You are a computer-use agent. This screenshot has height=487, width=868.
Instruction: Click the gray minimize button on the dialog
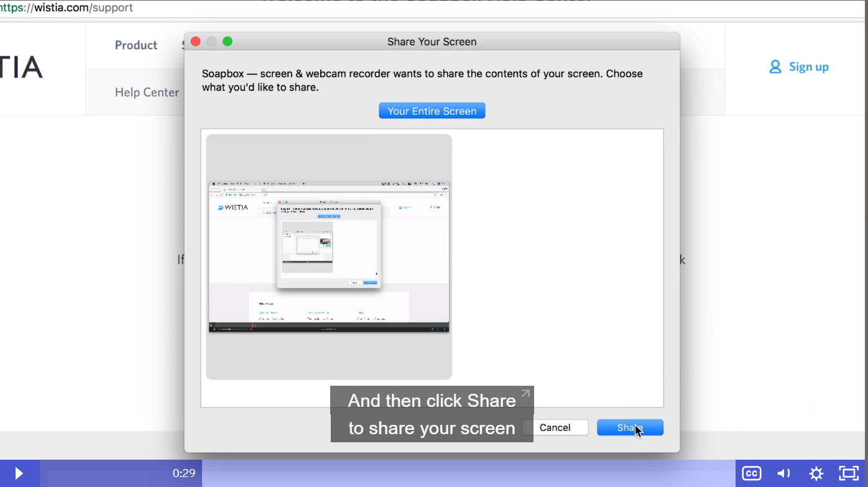coord(211,42)
